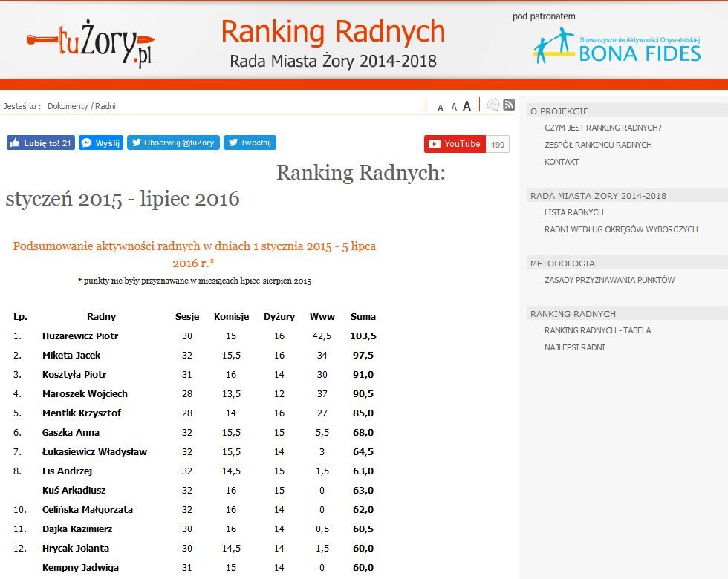Open Lista Radnych in sidebar
The width and height of the screenshot is (728, 579).
click(x=573, y=212)
